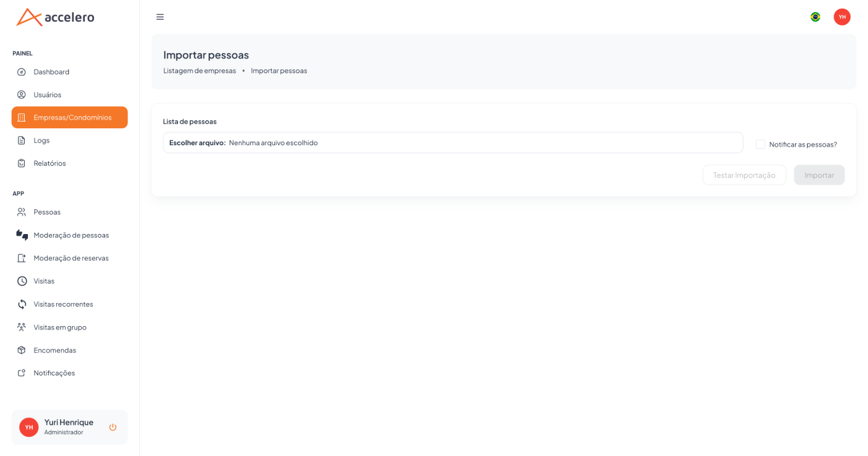This screenshot has width=868, height=456.
Task: Open the YH avatar in top bar
Action: (842, 17)
